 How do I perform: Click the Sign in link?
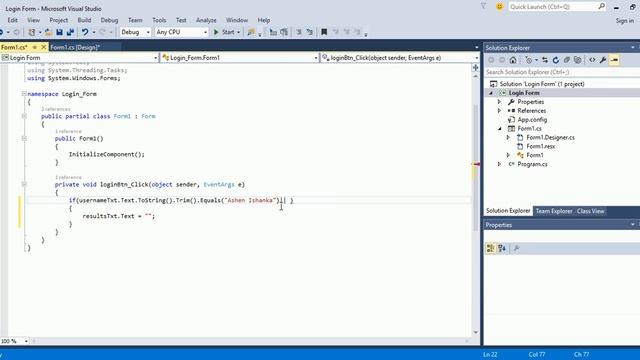(x=624, y=20)
